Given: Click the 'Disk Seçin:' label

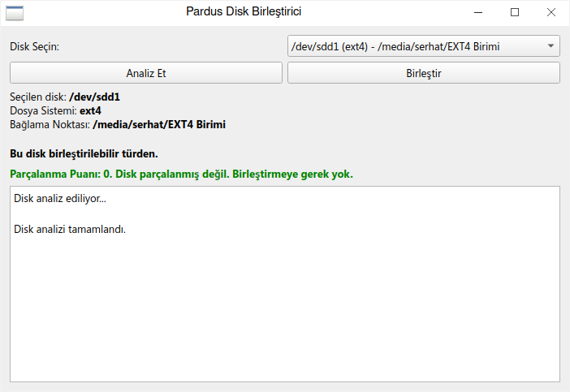Looking at the screenshot, I should 34,46.
